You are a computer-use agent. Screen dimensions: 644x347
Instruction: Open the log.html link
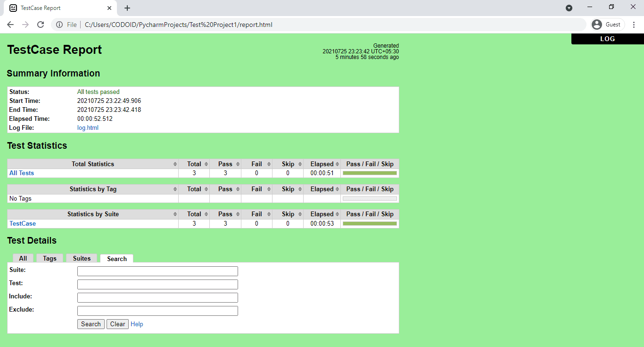(88, 127)
